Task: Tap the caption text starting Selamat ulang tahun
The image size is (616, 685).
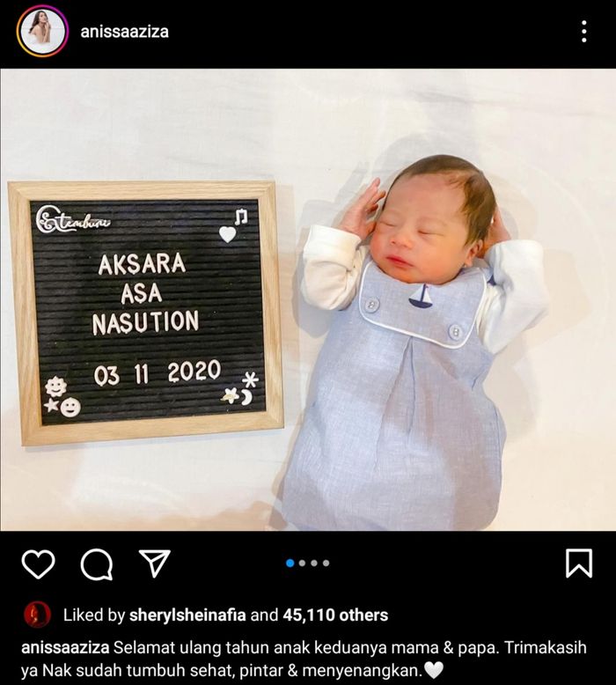Action: (304, 659)
